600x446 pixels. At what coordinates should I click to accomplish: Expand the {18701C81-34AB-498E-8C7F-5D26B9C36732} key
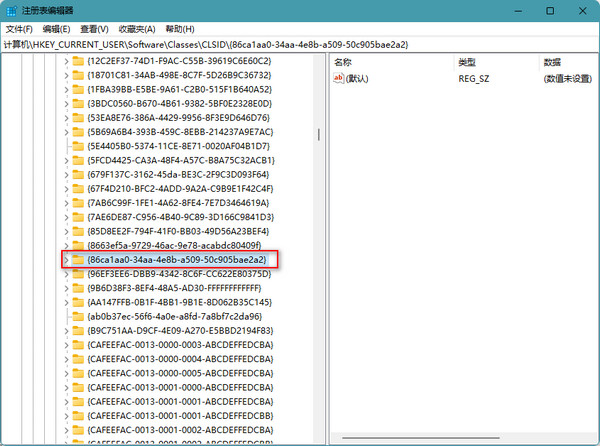pos(66,75)
